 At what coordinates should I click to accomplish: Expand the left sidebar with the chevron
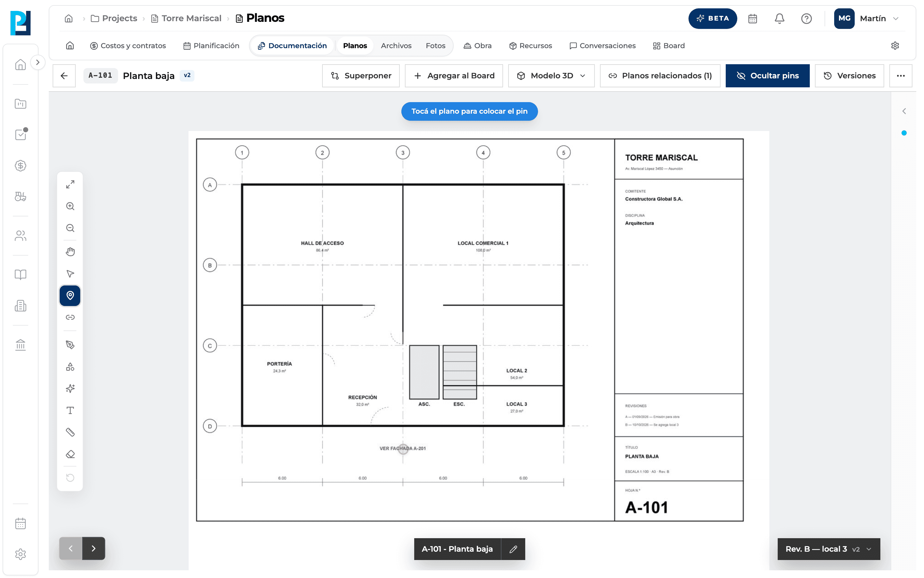coord(38,62)
